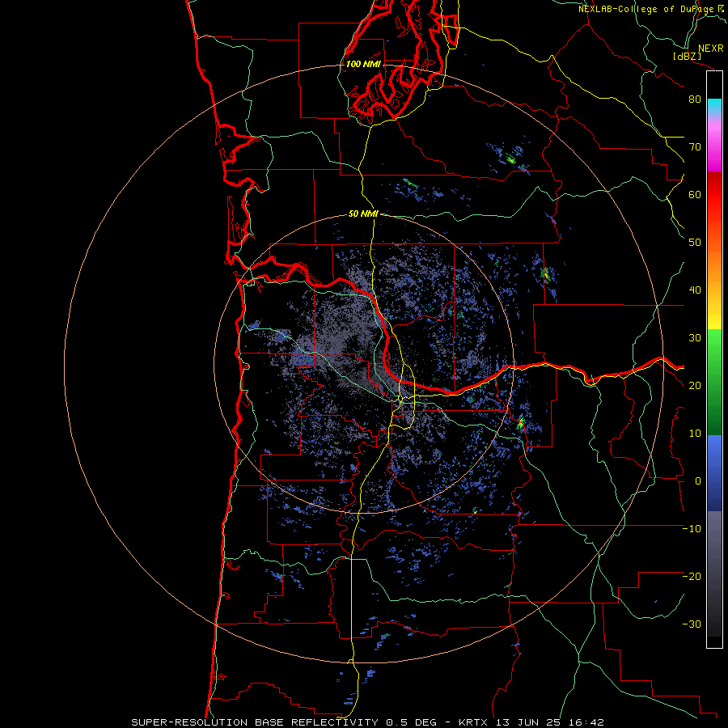728x728 pixels.
Task: Click the 70 dBZ legend label
Action: point(695,147)
